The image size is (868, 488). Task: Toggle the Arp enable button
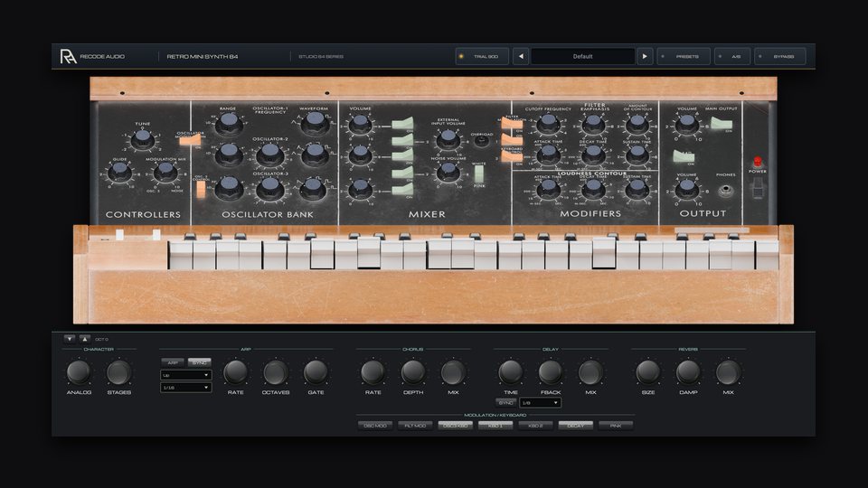click(x=173, y=362)
